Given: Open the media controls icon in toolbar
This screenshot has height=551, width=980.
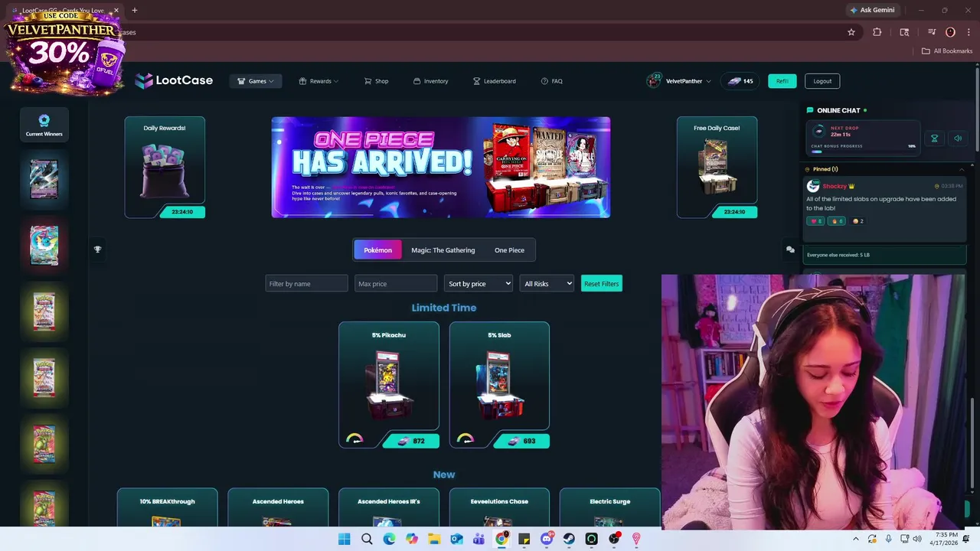Looking at the screenshot, I should click(x=932, y=32).
